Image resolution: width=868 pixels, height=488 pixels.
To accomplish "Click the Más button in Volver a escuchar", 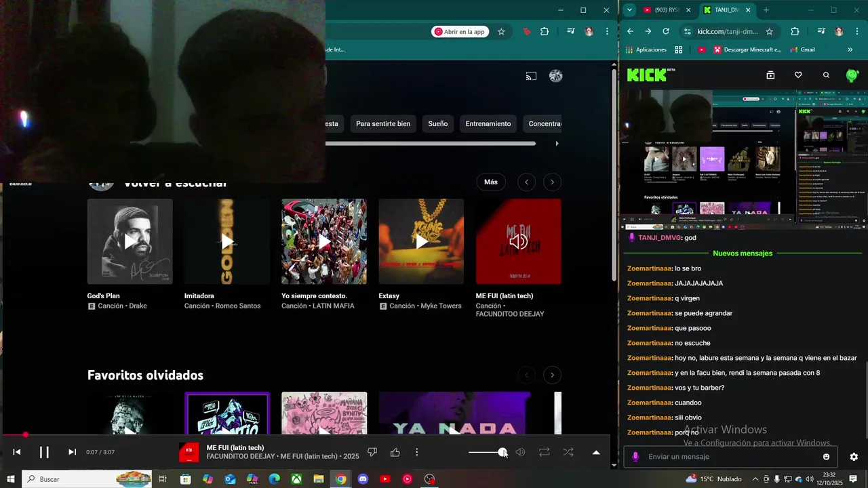I will (x=491, y=182).
